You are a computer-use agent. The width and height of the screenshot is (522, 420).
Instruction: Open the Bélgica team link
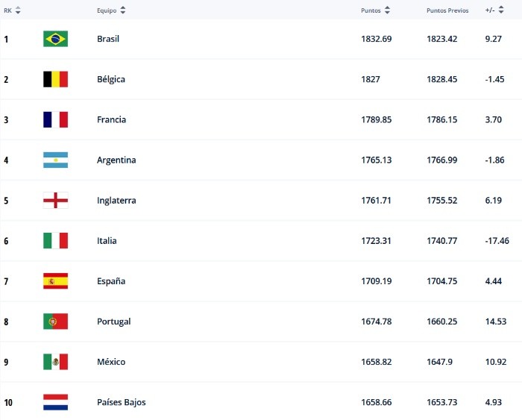(x=111, y=79)
